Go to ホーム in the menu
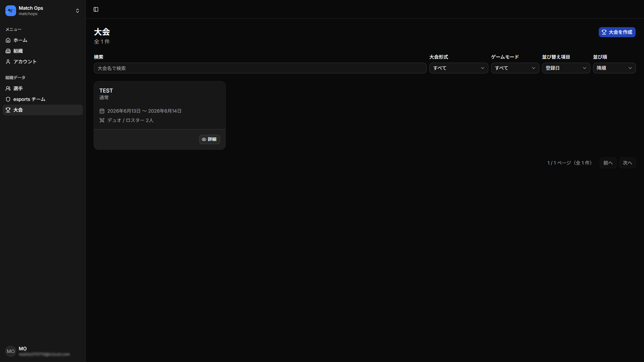Screen dimensions: 644x362 [43, 40]
